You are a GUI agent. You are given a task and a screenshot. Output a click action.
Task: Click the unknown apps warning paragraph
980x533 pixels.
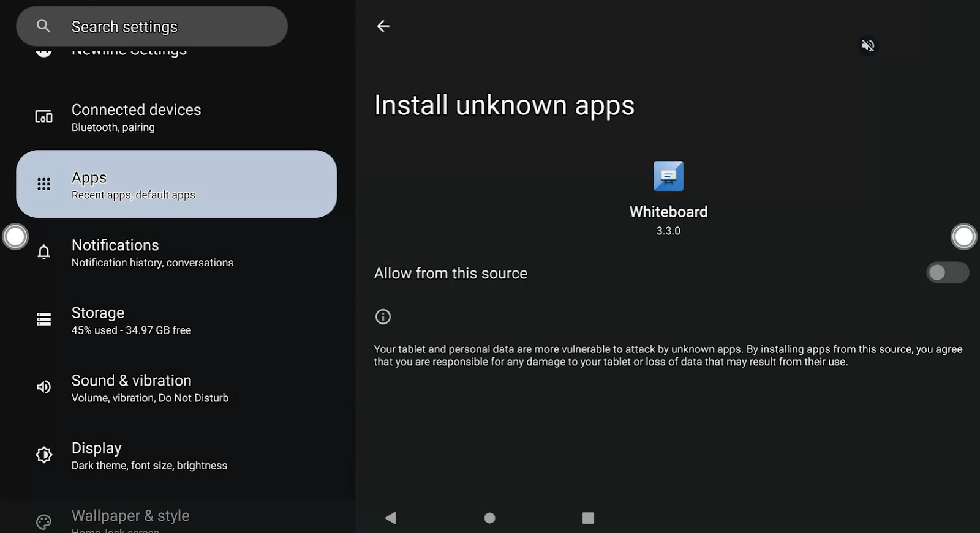668,356
